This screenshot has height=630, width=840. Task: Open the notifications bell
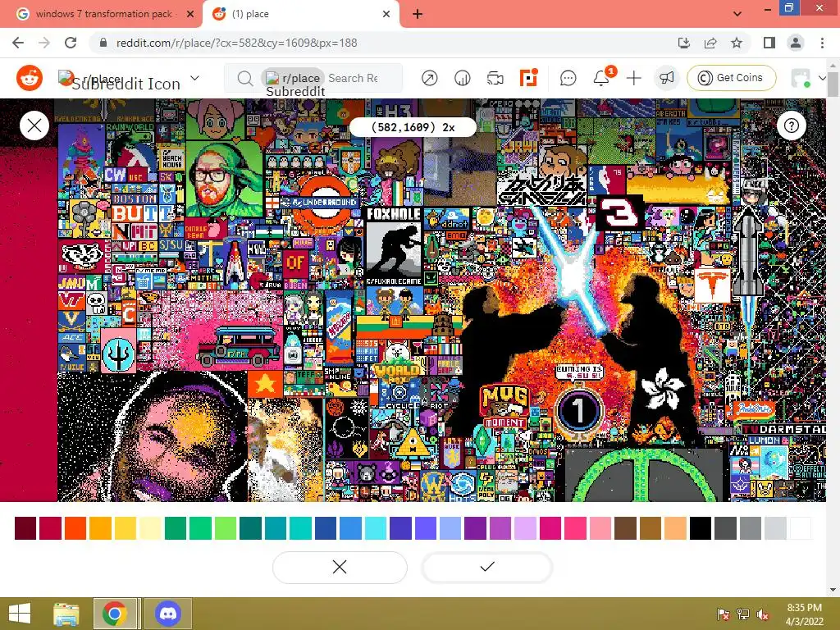601,78
